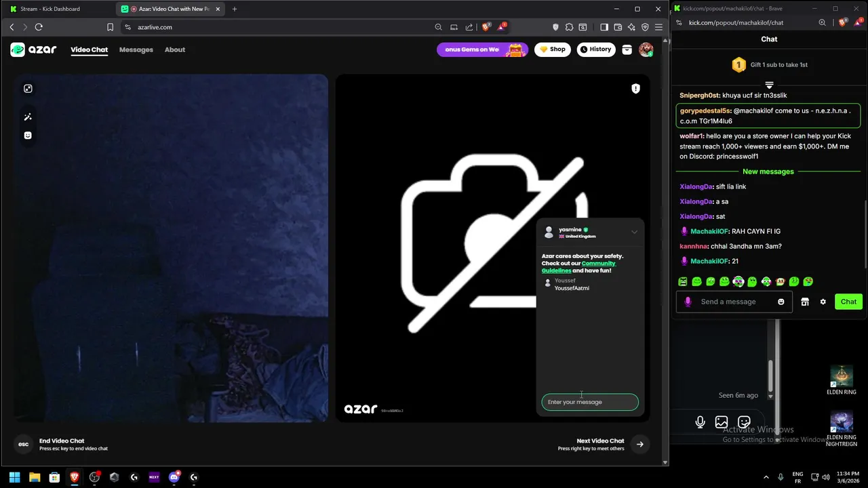Open a new browser tab
868x488 pixels.
pyautogui.click(x=235, y=9)
